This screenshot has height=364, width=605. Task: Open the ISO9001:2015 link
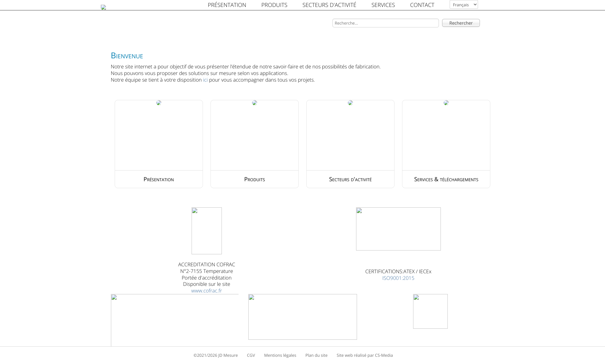point(398,278)
